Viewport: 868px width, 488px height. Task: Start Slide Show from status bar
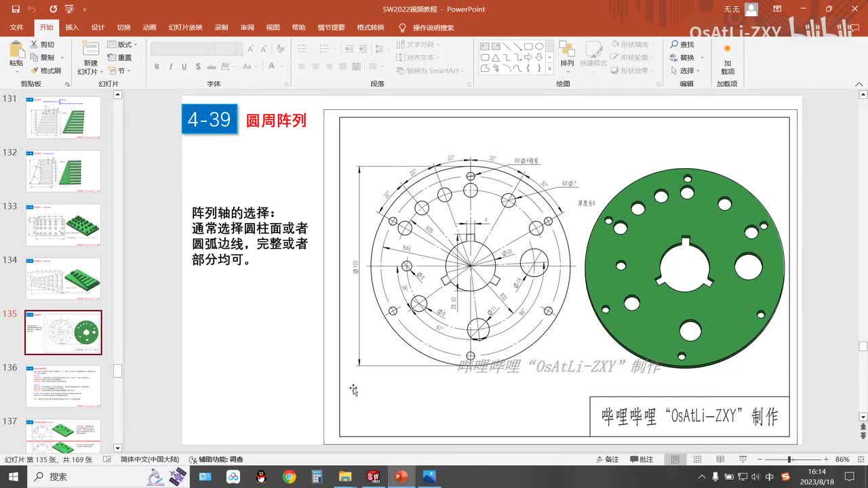tap(743, 460)
